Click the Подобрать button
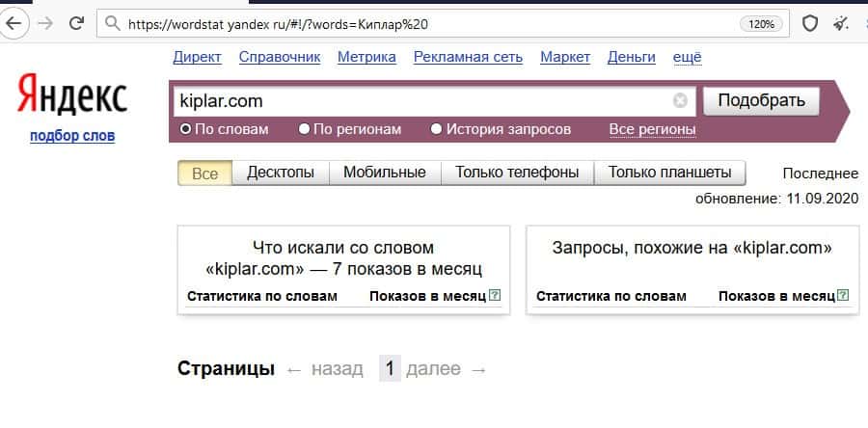 761,101
